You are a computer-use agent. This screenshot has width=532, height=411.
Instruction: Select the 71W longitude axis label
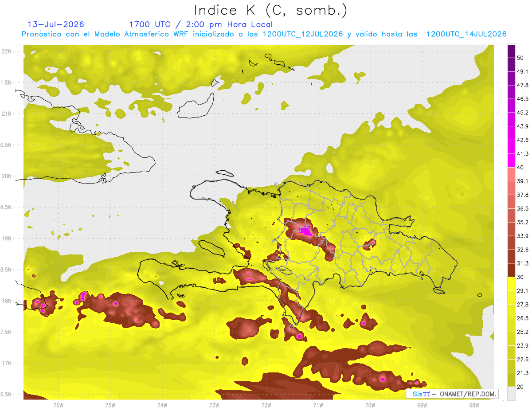[318, 405]
